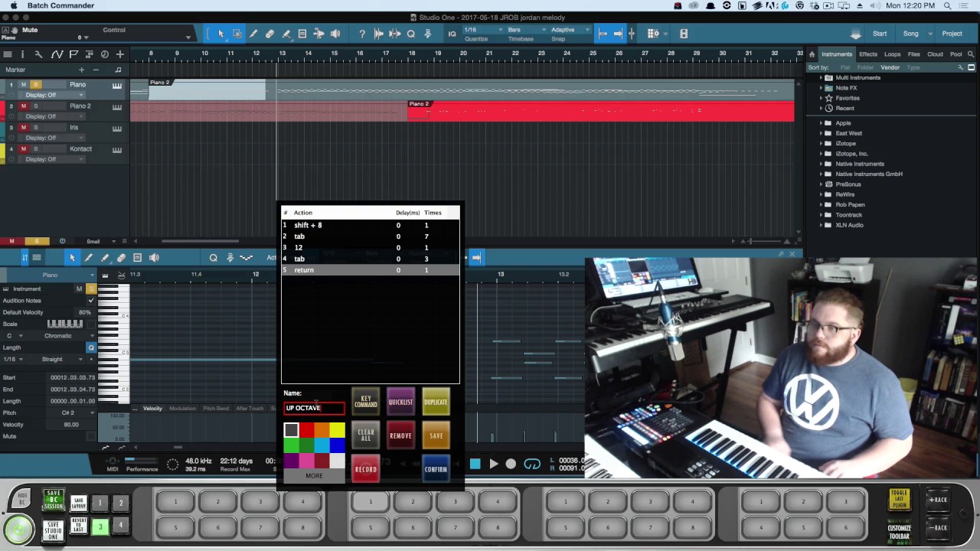Click the CONFIRM button in Batch Commander
Screen dimensions: 980x551
click(x=436, y=469)
